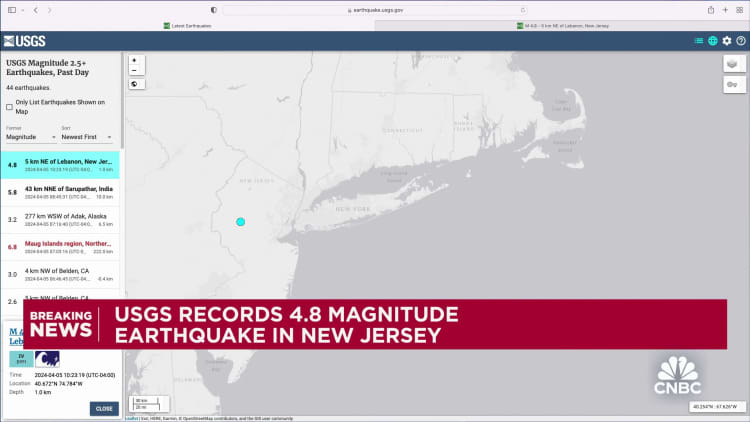Toggle the earthquake list view icon
Image resolution: width=750 pixels, height=422 pixels.
(699, 41)
